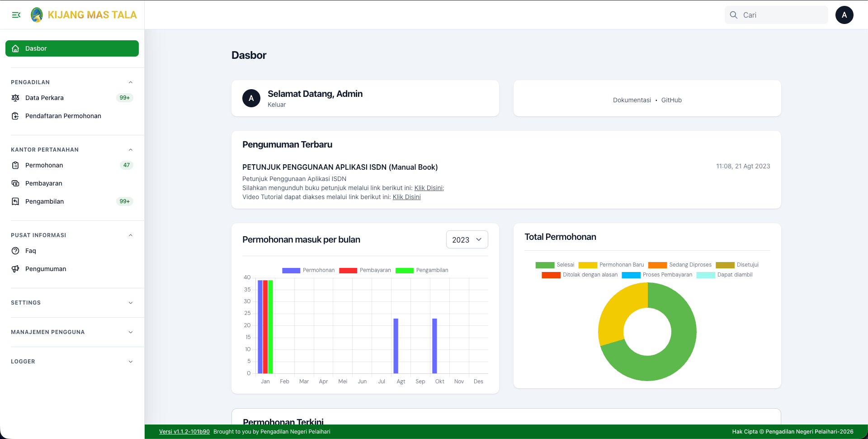Toggle the Pembayaran series in chart legend
The image size is (868, 439).
(x=365, y=270)
